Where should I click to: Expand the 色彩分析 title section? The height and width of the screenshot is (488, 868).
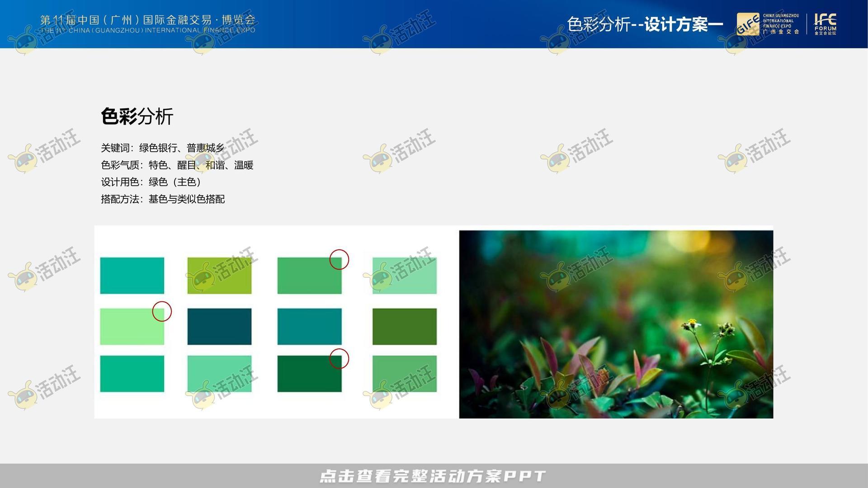click(138, 117)
